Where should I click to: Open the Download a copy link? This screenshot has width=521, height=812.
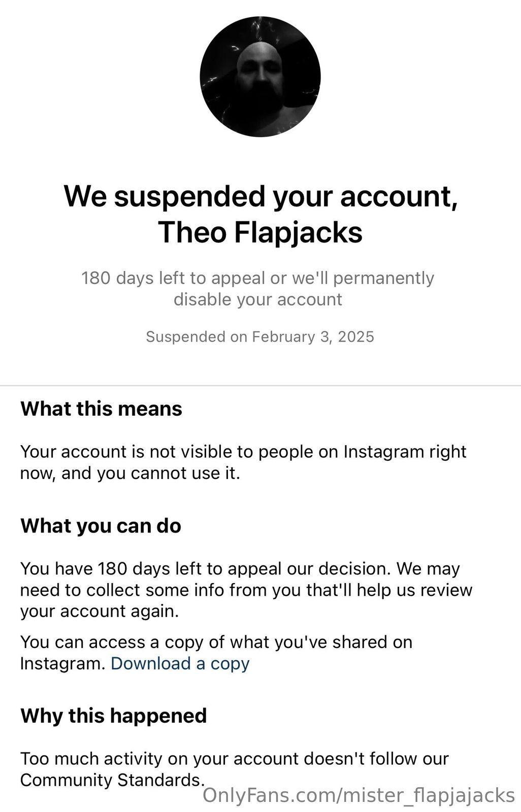(180, 664)
